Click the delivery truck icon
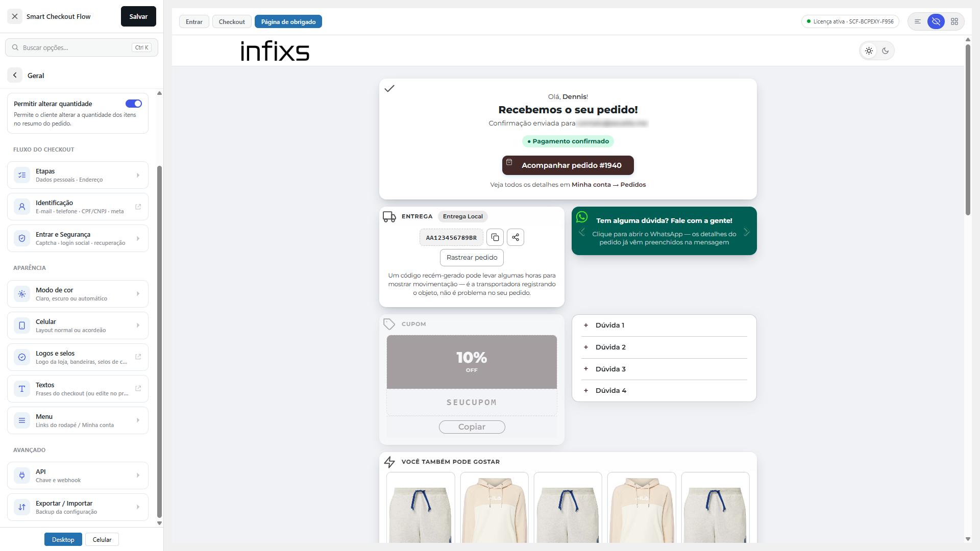The image size is (980, 551). pyautogui.click(x=389, y=217)
